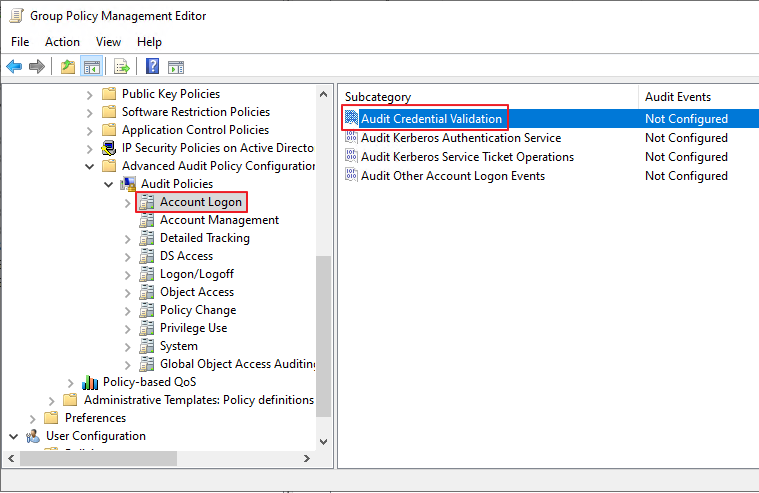Collapse the Audit Policies node
The width and height of the screenshot is (759, 493).
click(109, 185)
